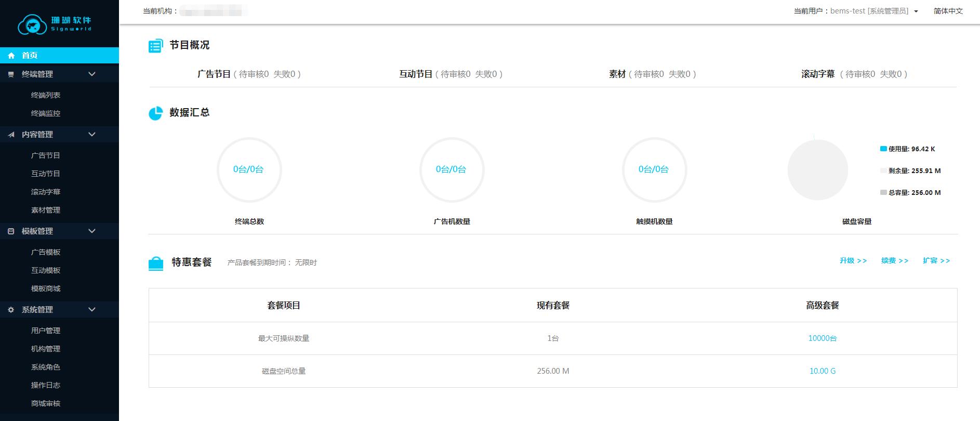Screen dimensions: 980x421
Task: Open 用户管理 in the sidebar
Action: pos(46,331)
